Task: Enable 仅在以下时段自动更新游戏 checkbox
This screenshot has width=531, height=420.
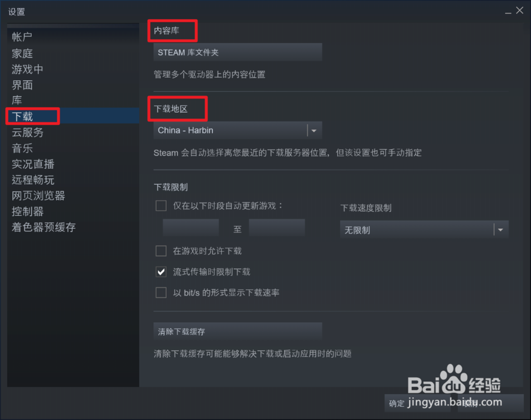Action: [161, 205]
